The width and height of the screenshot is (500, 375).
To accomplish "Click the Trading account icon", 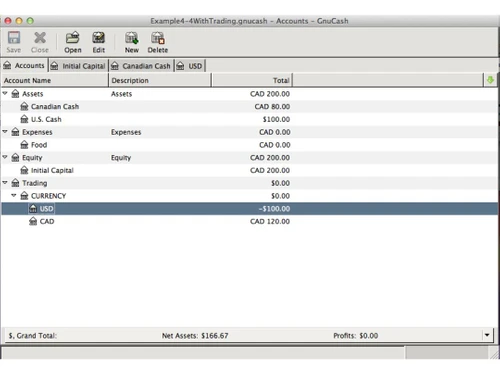I will click(x=15, y=183).
